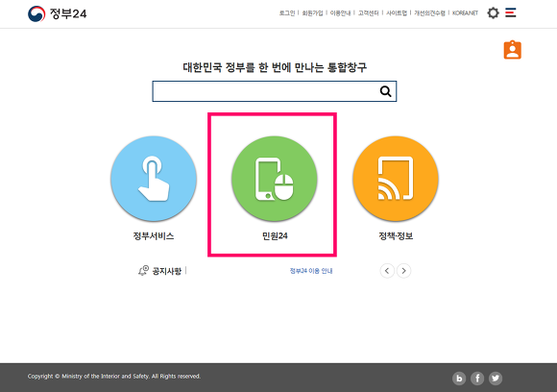
Task: Click the 정책·정보 label
Action: click(x=396, y=236)
